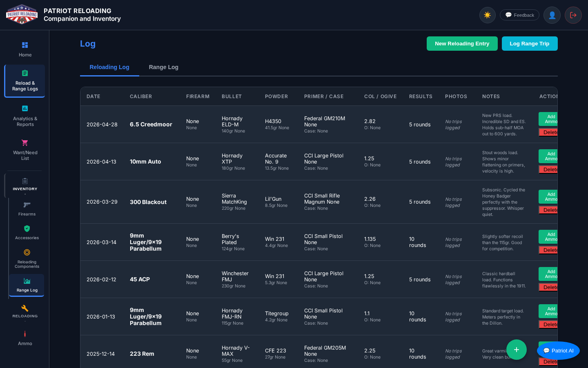
Task: Go to Home in the sidebar
Action: coord(25,49)
